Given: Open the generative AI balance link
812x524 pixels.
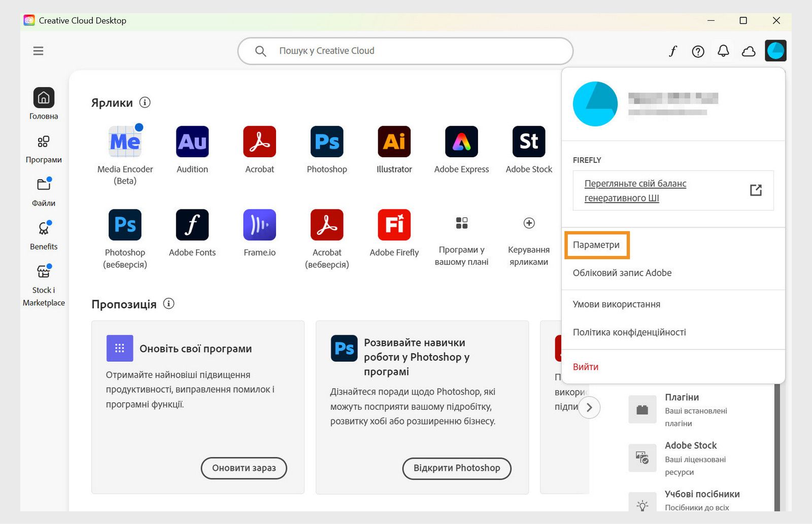Looking at the screenshot, I should point(635,190).
